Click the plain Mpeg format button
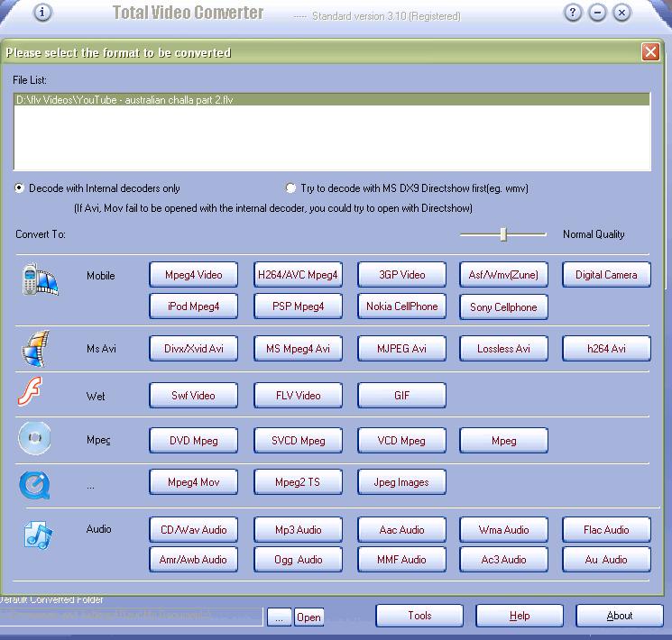672x640 pixels. (x=503, y=441)
